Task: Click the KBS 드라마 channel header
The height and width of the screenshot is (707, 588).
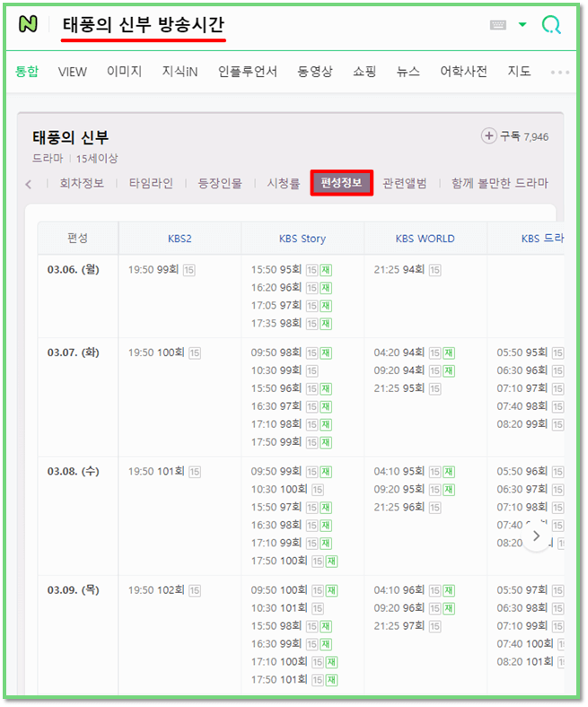Action: click(542, 239)
